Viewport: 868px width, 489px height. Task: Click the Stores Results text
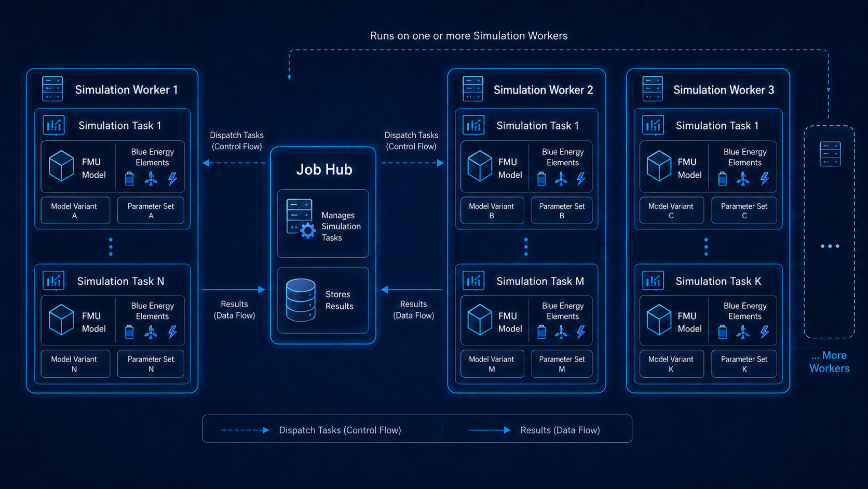click(339, 300)
